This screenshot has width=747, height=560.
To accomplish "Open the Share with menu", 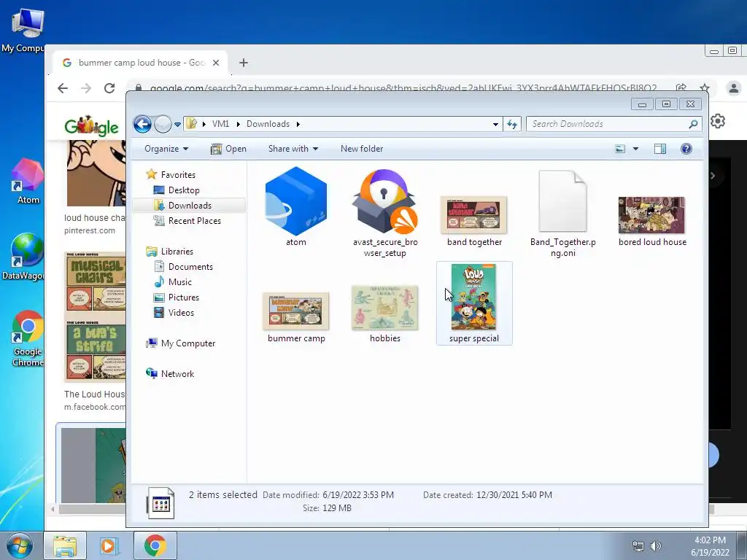I will [x=293, y=149].
